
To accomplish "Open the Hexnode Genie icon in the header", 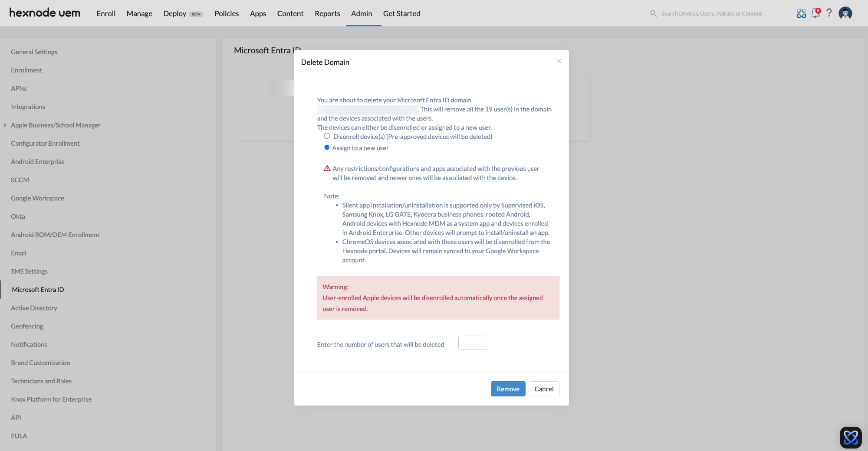I will tap(801, 13).
